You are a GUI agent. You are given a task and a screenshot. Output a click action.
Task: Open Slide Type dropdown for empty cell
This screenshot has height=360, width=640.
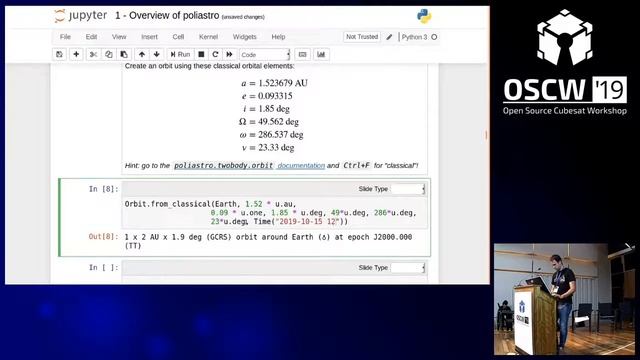pos(408,268)
